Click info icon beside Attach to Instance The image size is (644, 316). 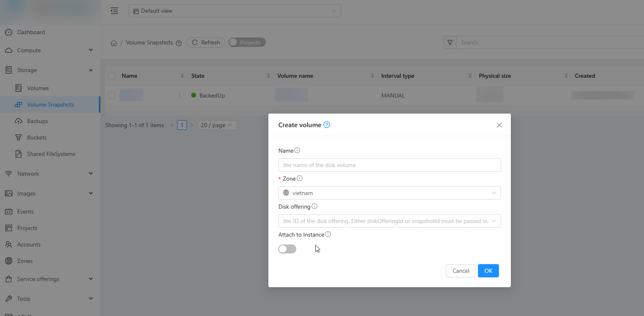(328, 235)
